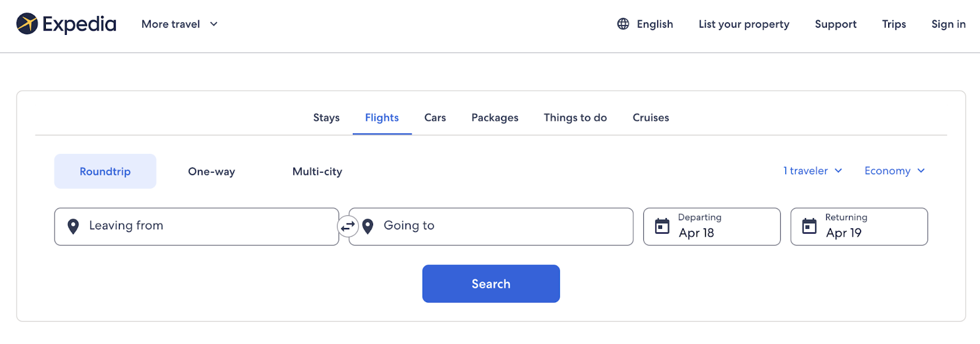This screenshot has height=344, width=980.
Task: Open the 1 traveler dropdown
Action: [812, 171]
